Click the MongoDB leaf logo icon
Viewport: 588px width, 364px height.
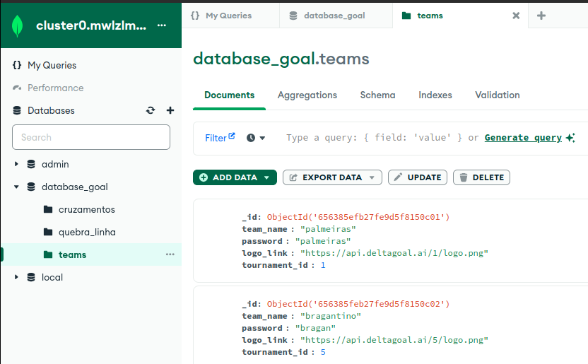18,25
